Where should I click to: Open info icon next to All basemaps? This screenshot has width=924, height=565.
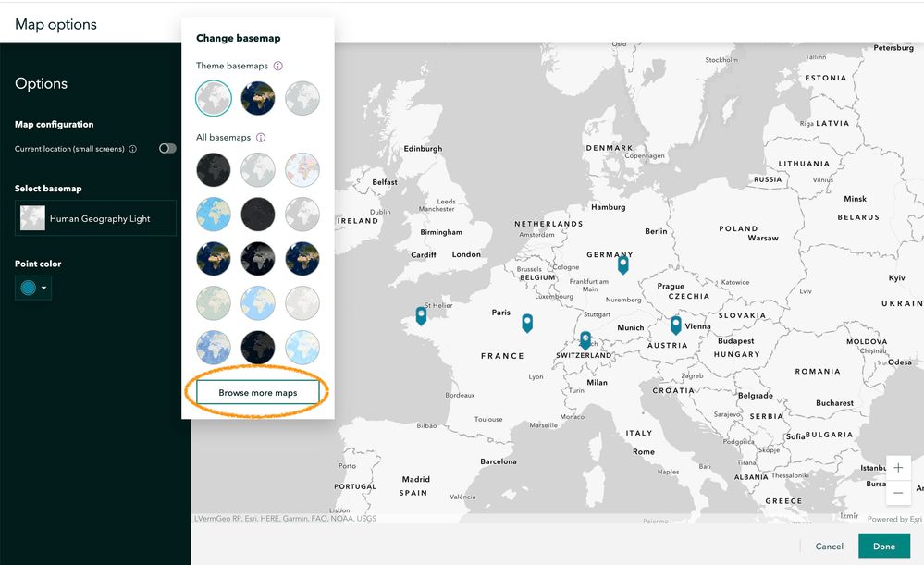(x=261, y=137)
